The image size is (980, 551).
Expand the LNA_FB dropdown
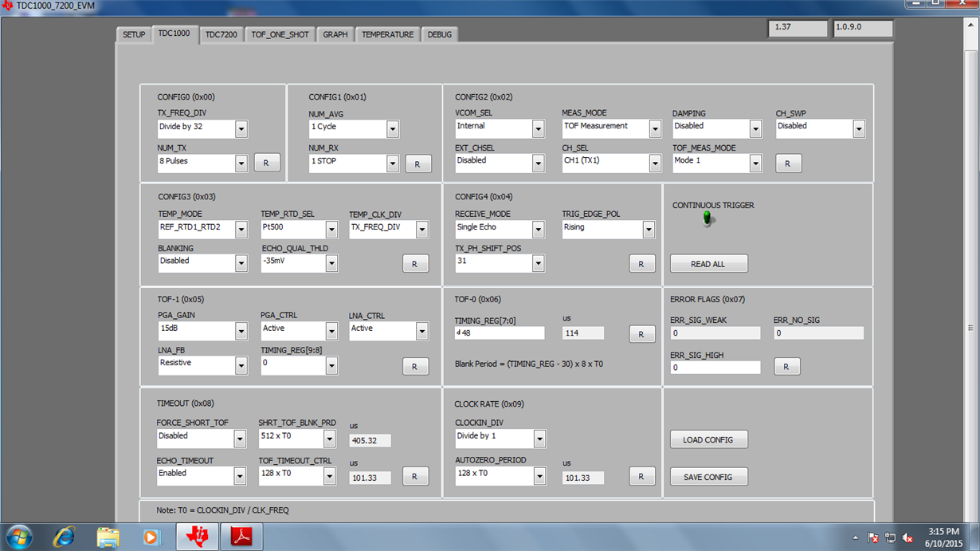tap(241, 365)
